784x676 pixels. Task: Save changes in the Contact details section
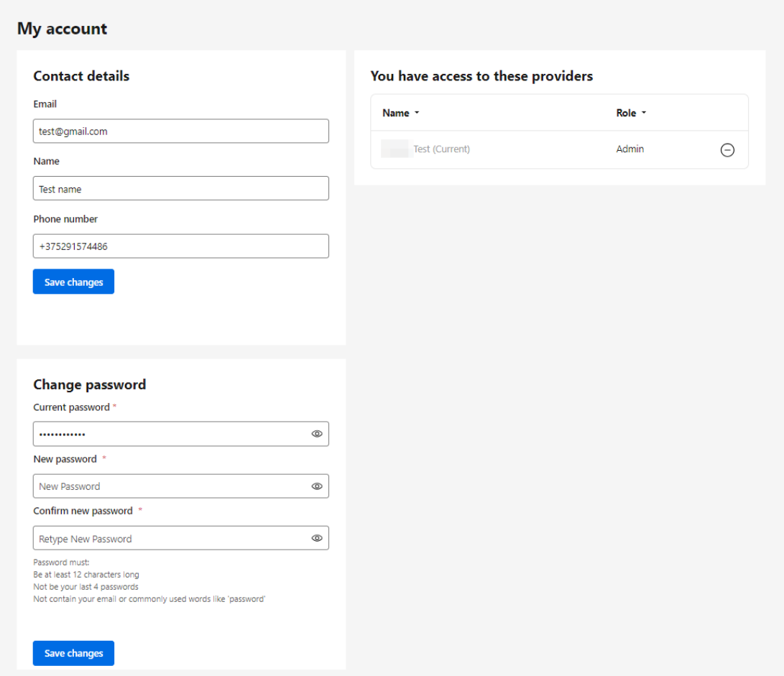tap(73, 282)
